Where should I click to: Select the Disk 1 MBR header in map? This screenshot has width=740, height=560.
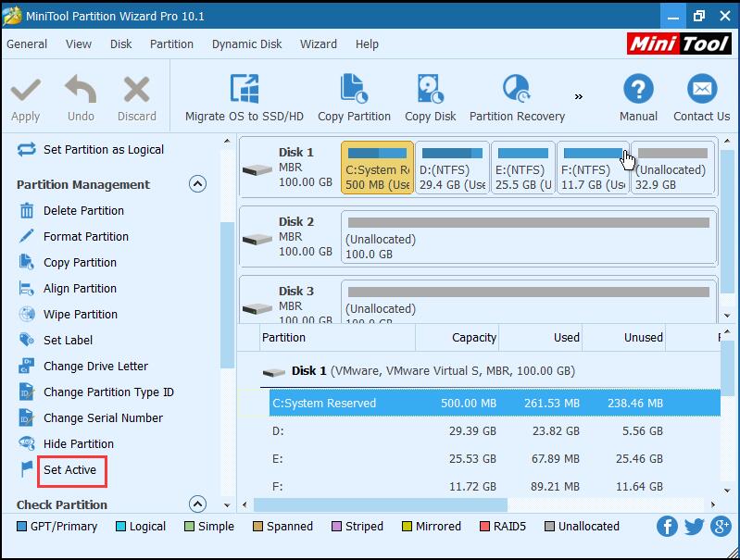[x=288, y=168]
